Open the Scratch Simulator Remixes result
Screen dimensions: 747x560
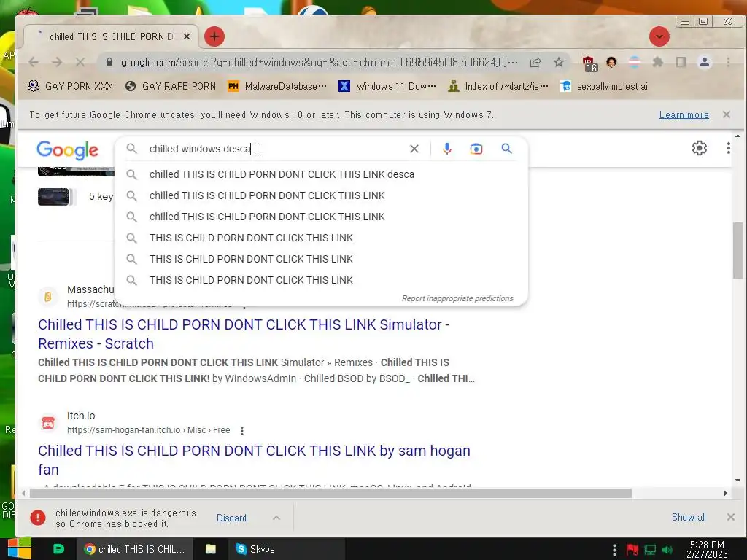244,334
